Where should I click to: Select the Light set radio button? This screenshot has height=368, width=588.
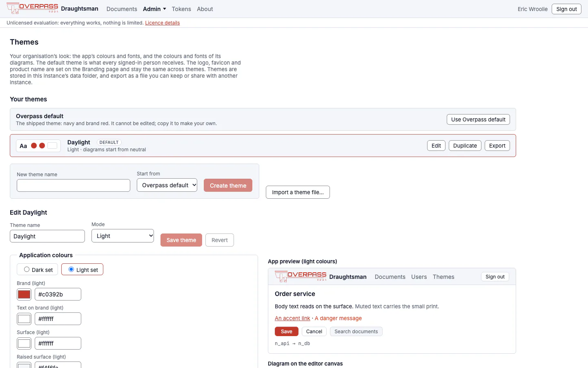tap(71, 269)
